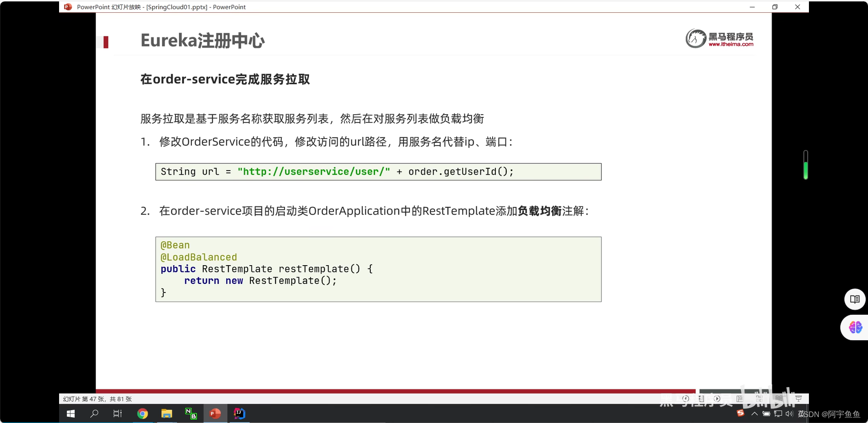Expand hidden system tray icons

(754, 413)
